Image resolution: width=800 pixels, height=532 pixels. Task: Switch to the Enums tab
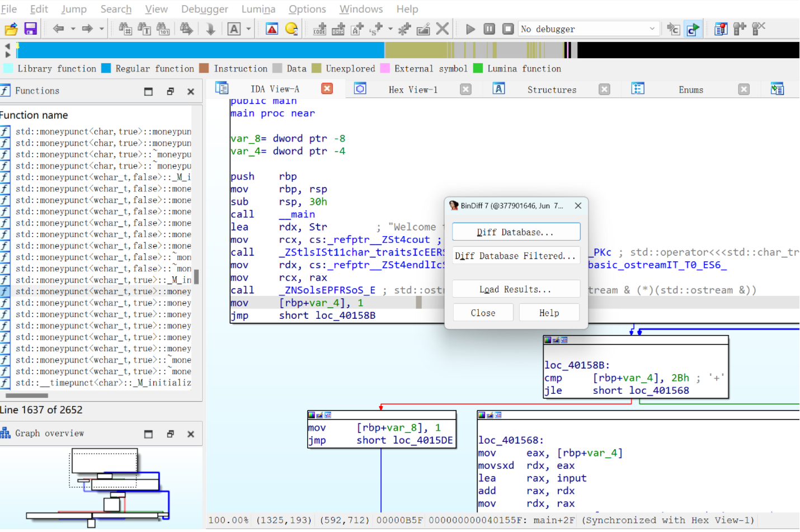pyautogui.click(x=691, y=90)
